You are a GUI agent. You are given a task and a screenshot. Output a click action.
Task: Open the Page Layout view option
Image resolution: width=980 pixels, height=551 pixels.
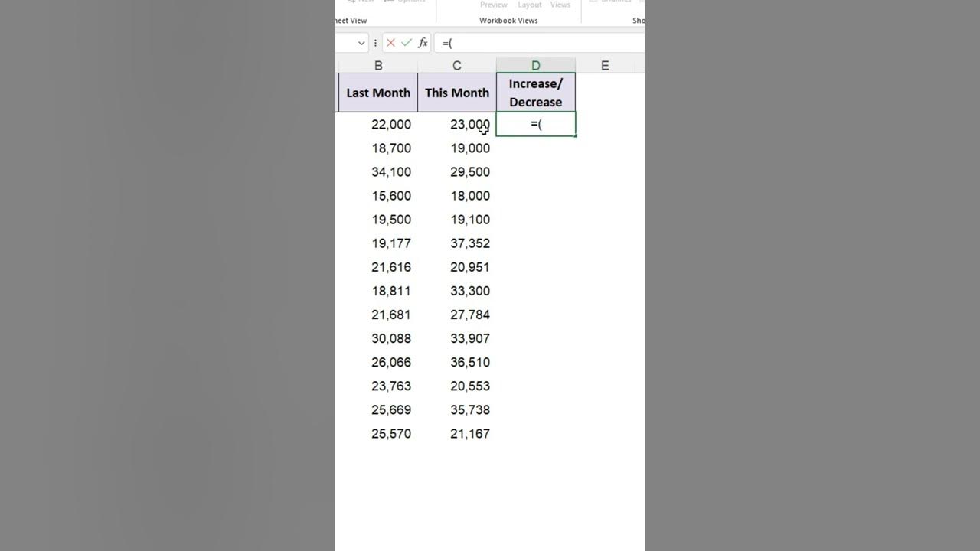tap(529, 5)
